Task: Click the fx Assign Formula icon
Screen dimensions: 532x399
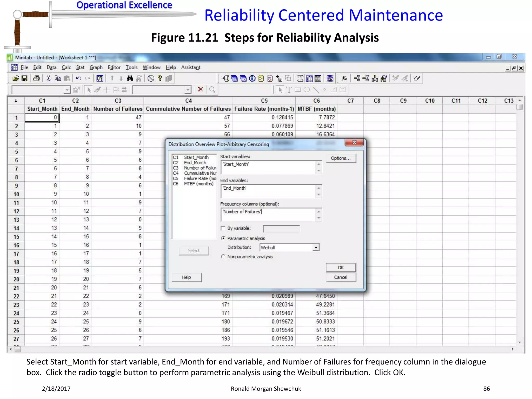Action: click(x=344, y=78)
